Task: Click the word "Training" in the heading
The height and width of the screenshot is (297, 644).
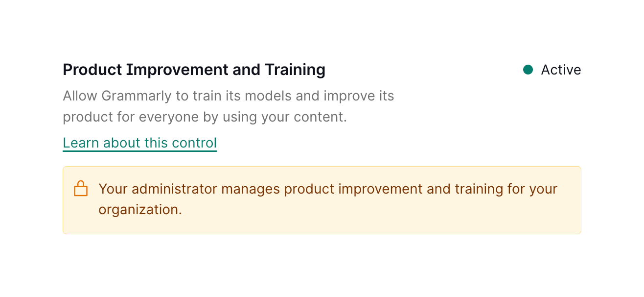Action: 295,70
